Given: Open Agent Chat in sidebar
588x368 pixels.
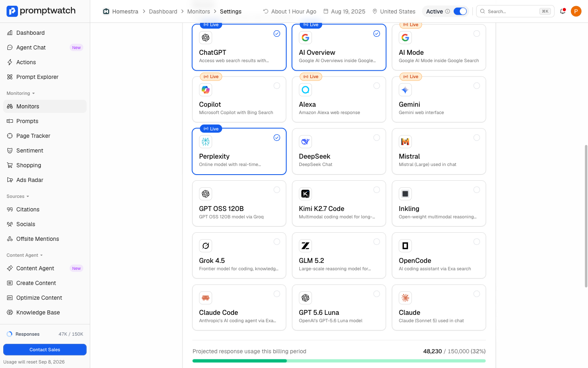Looking at the screenshot, I should (45, 47).
